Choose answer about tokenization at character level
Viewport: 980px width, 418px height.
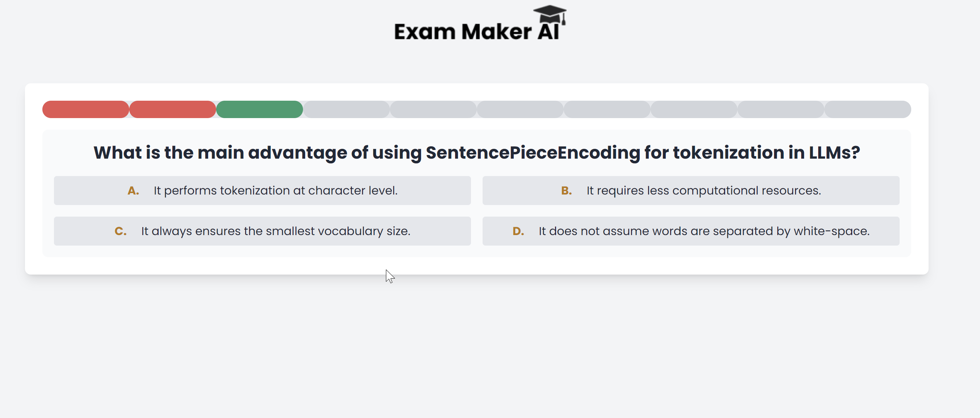[x=262, y=191]
